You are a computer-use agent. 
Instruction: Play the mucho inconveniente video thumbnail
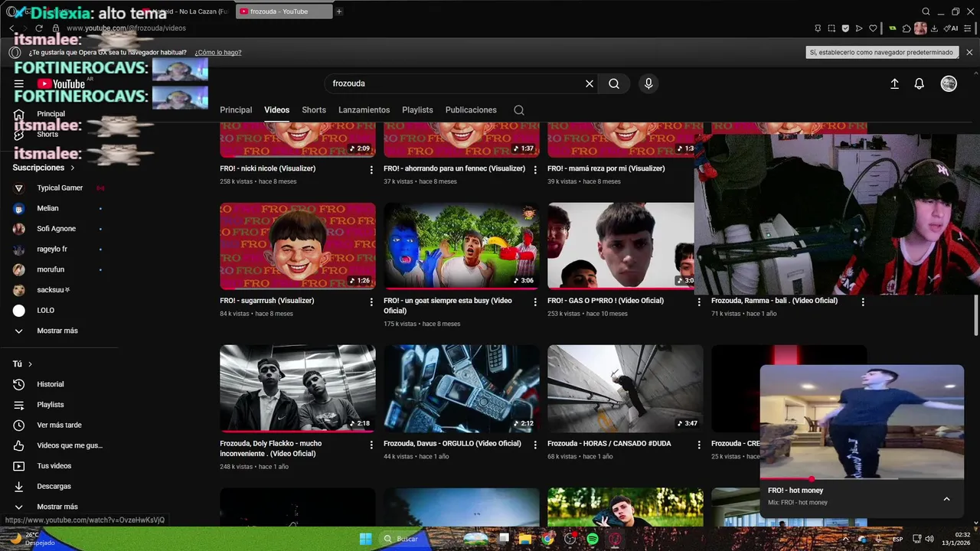(x=298, y=389)
